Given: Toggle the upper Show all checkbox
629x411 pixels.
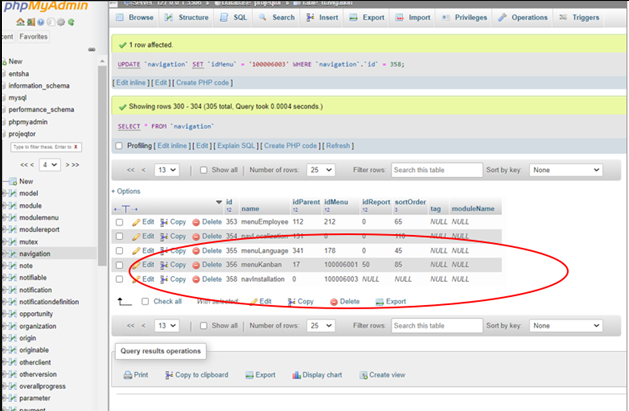Looking at the screenshot, I should tap(205, 170).
